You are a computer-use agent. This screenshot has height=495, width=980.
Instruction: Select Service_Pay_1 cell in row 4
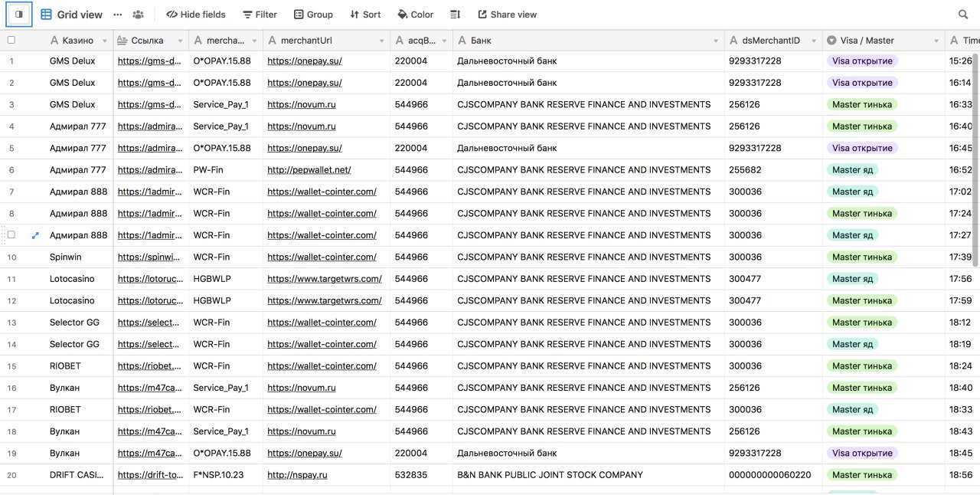click(226, 126)
